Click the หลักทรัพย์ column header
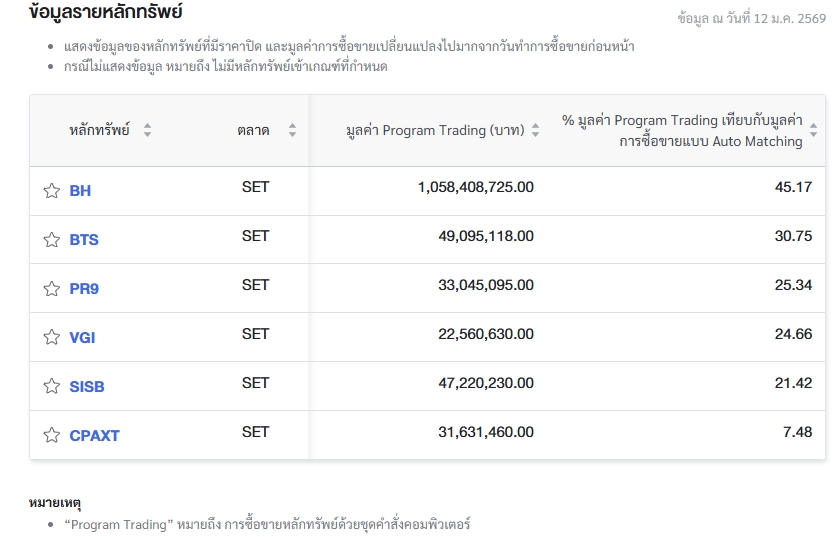Screen dimensions: 840x537 pyautogui.click(x=100, y=130)
